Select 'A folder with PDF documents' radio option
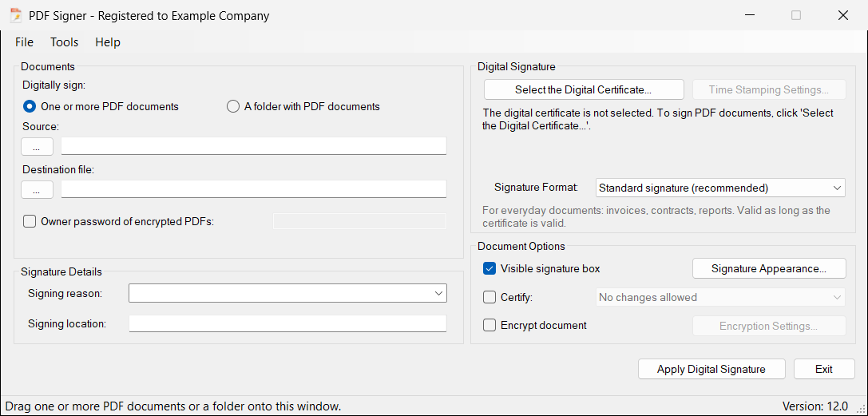The image size is (868, 416). (303, 107)
